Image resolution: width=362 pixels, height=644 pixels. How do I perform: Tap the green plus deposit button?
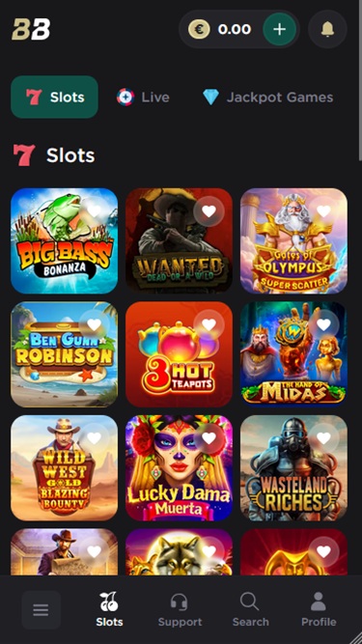[x=279, y=29]
